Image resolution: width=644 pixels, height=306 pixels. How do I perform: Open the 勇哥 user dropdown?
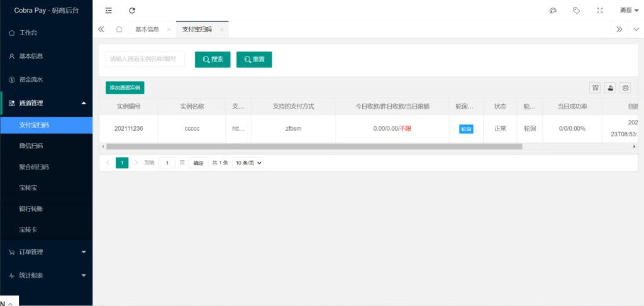[629, 11]
